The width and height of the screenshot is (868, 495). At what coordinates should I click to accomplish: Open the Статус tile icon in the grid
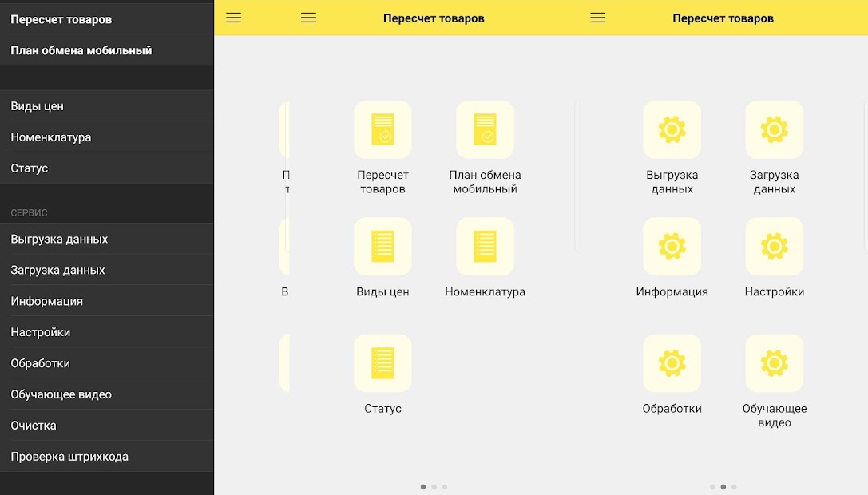(x=382, y=363)
